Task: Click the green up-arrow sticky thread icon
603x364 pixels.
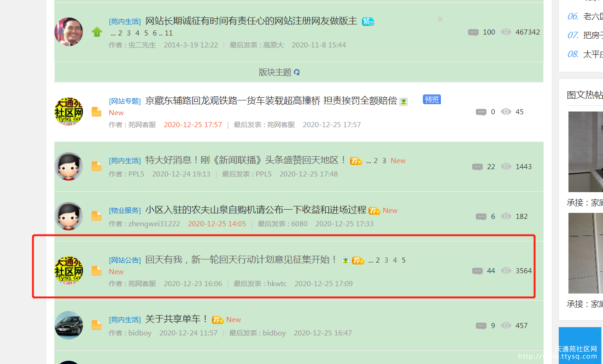Action: 97,32
